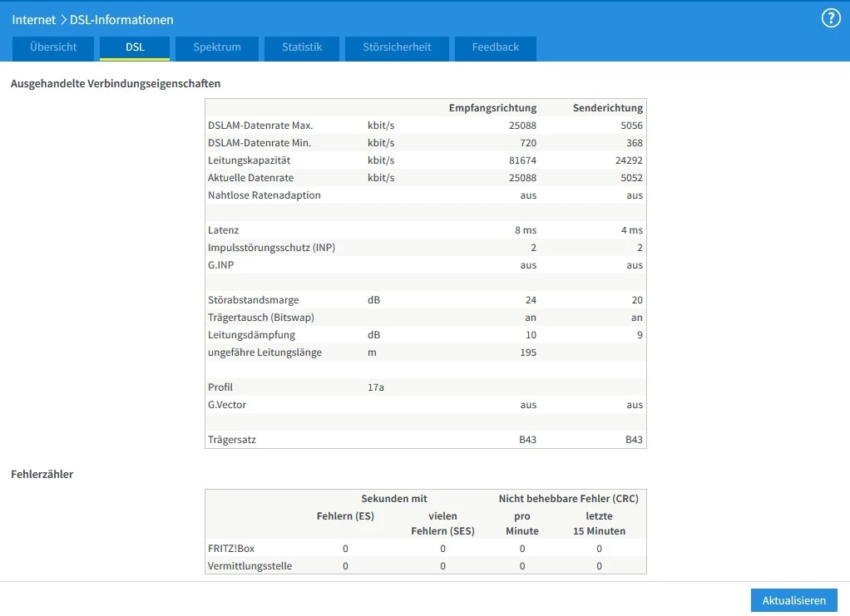
Task: Open the Störsicherheit tab
Action: 397,47
